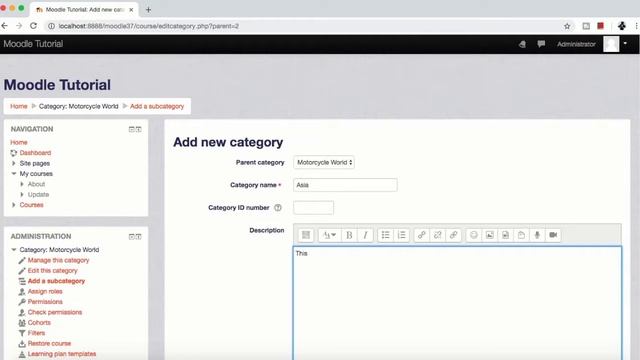Open the Chrome three-dot menu
Screen dimensions: 640x360
pos(636,26)
